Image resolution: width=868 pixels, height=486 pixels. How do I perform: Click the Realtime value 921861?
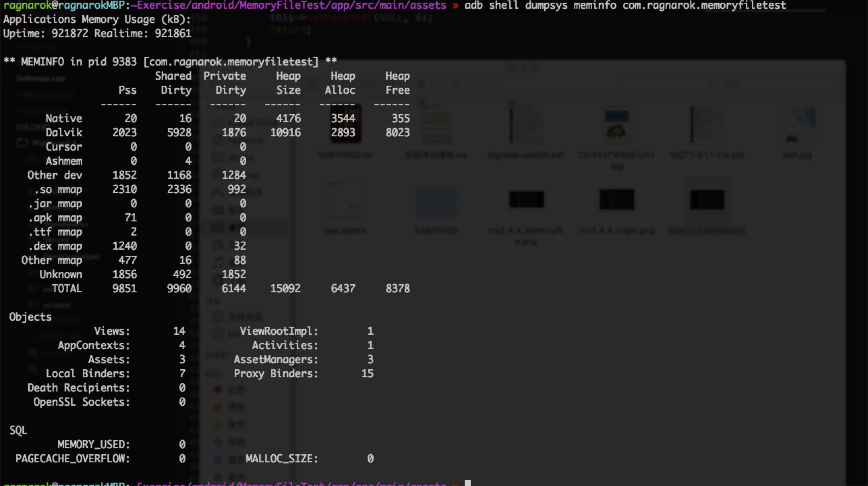(x=173, y=33)
